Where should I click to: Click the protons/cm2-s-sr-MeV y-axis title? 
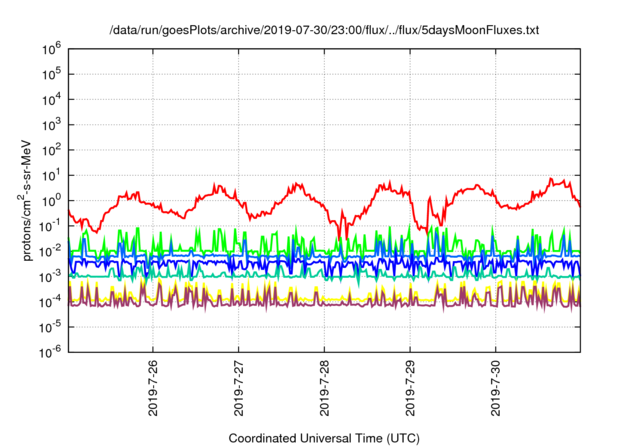pyautogui.click(x=25, y=200)
